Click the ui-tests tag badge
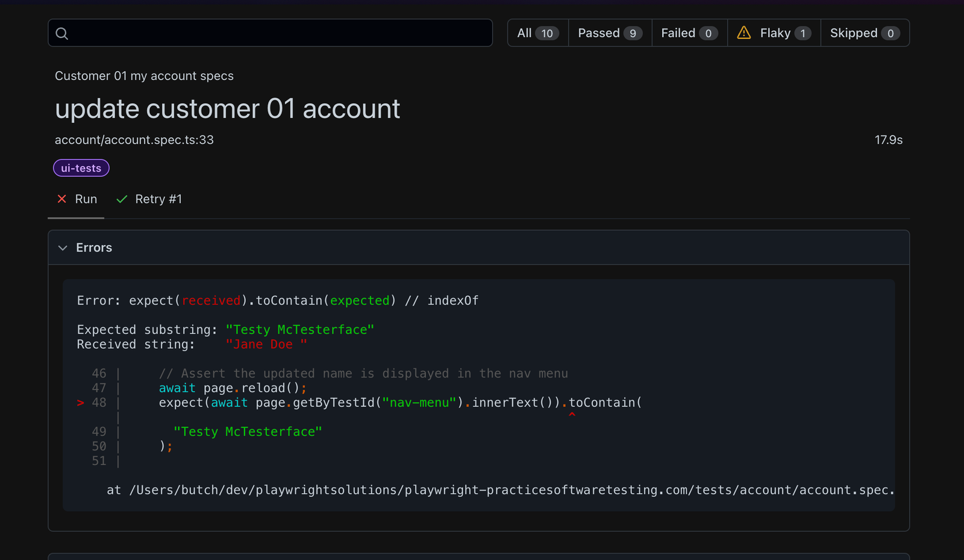The image size is (964, 560). coord(81,167)
